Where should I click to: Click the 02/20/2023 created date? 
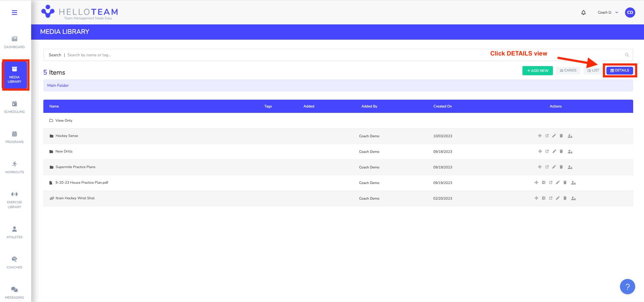[443, 199]
